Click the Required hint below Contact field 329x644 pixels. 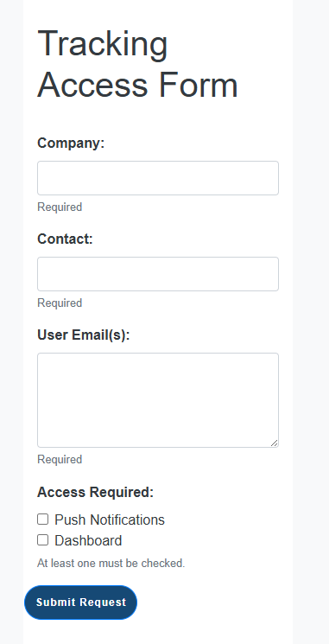[x=60, y=303]
